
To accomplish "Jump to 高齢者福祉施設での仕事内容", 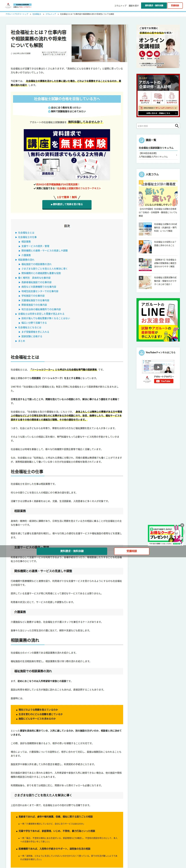I will pos(37,282).
